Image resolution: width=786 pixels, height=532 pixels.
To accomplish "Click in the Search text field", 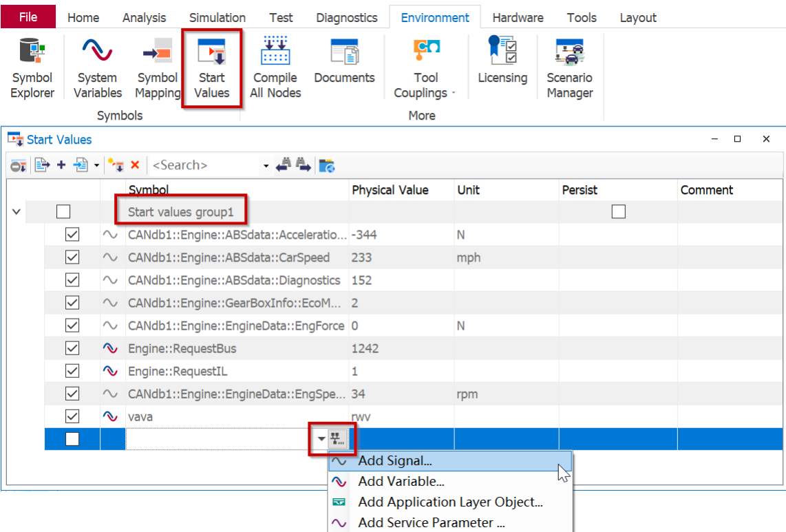I will (x=203, y=165).
